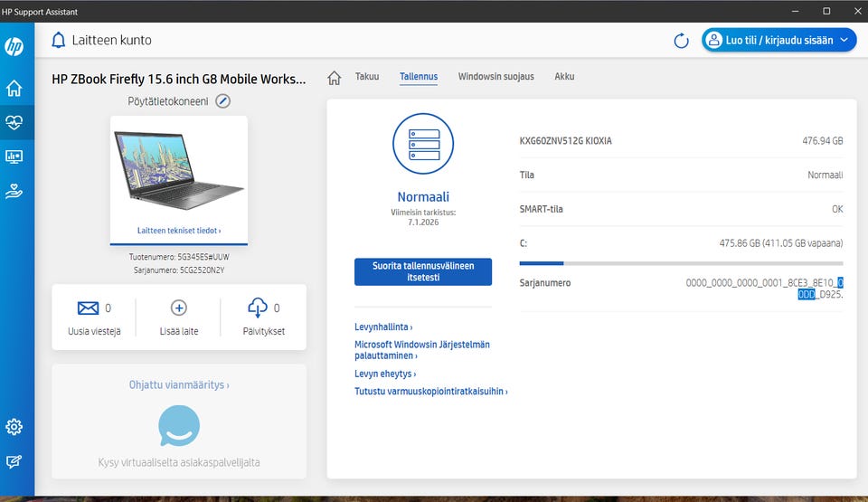Select the device health heart icon
The width and height of the screenshot is (868, 502).
point(14,122)
